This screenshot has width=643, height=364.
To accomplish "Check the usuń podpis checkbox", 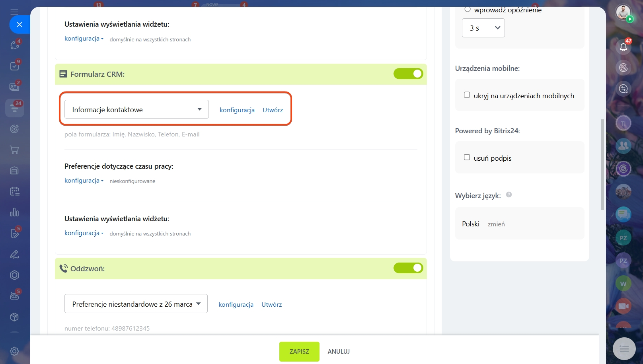I will [x=467, y=158].
